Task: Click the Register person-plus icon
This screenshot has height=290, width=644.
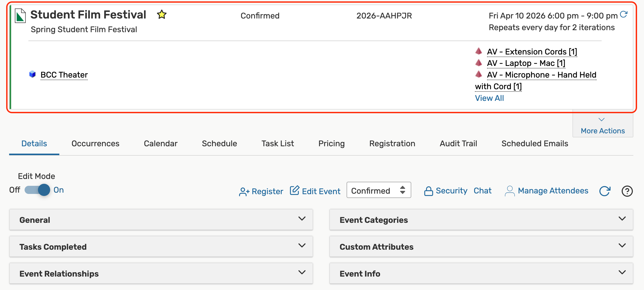Action: (x=244, y=192)
